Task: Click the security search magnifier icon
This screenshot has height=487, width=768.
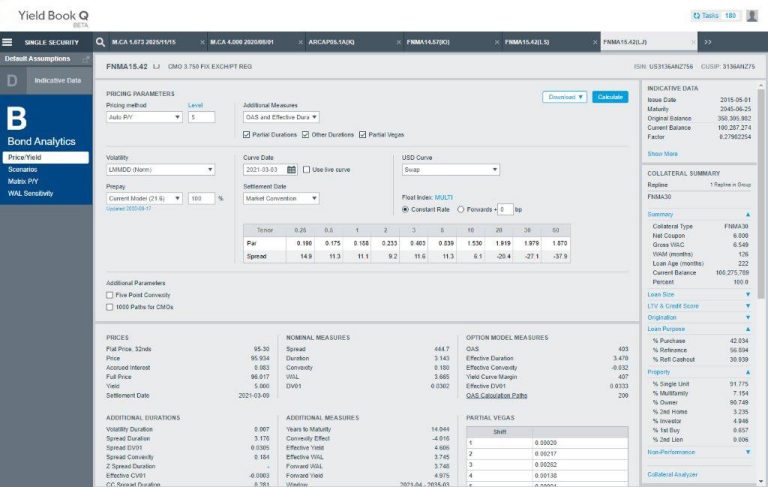Action: [100, 42]
